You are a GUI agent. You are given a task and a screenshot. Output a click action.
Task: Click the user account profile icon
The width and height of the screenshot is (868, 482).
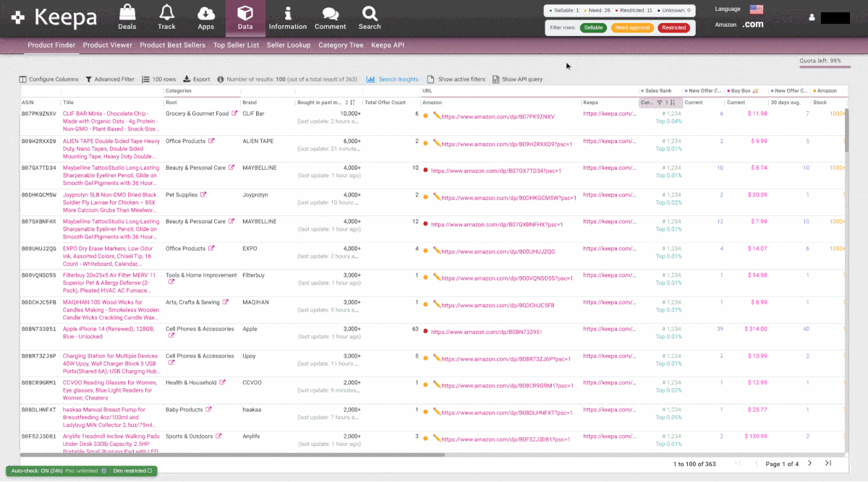[812, 17]
